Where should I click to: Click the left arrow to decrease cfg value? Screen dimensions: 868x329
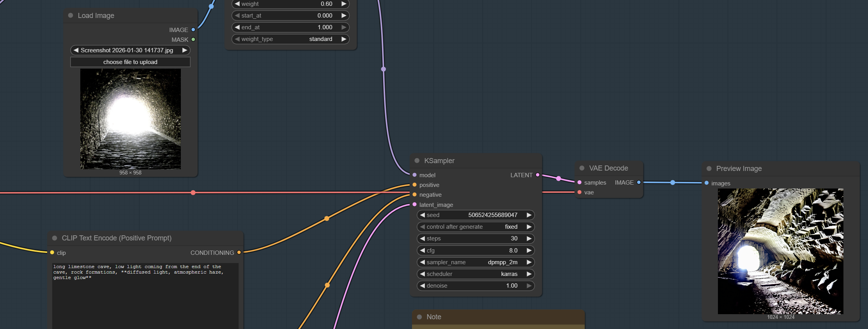422,251
